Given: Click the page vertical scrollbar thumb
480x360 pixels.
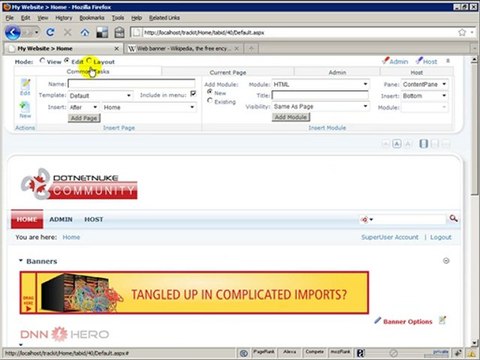Looking at the screenshot, I should (474, 129).
